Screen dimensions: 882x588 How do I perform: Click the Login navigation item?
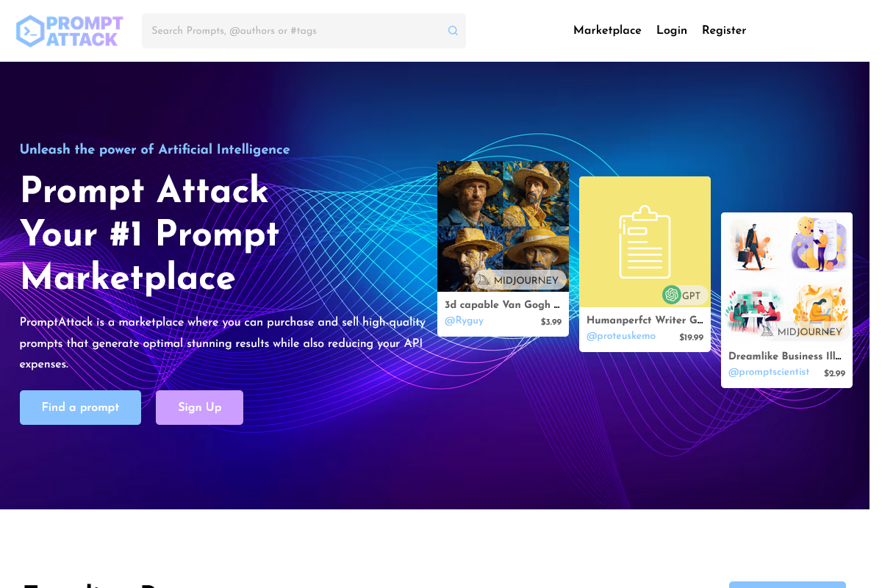click(671, 30)
